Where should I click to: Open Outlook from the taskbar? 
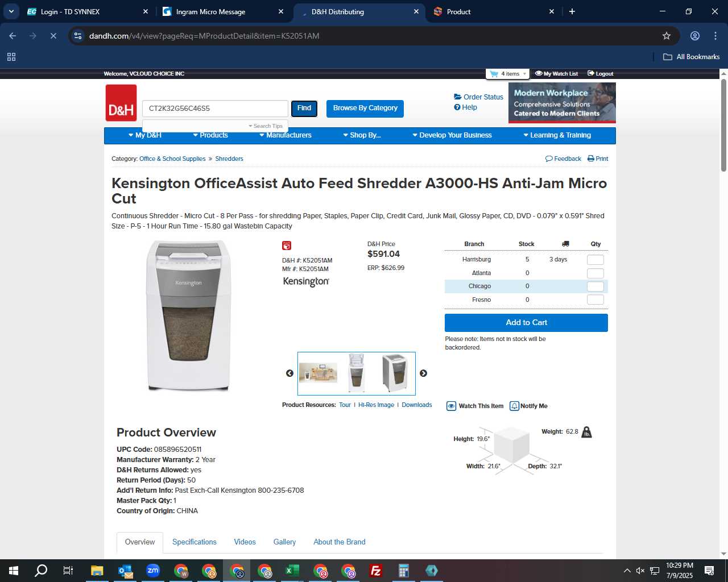click(x=125, y=571)
